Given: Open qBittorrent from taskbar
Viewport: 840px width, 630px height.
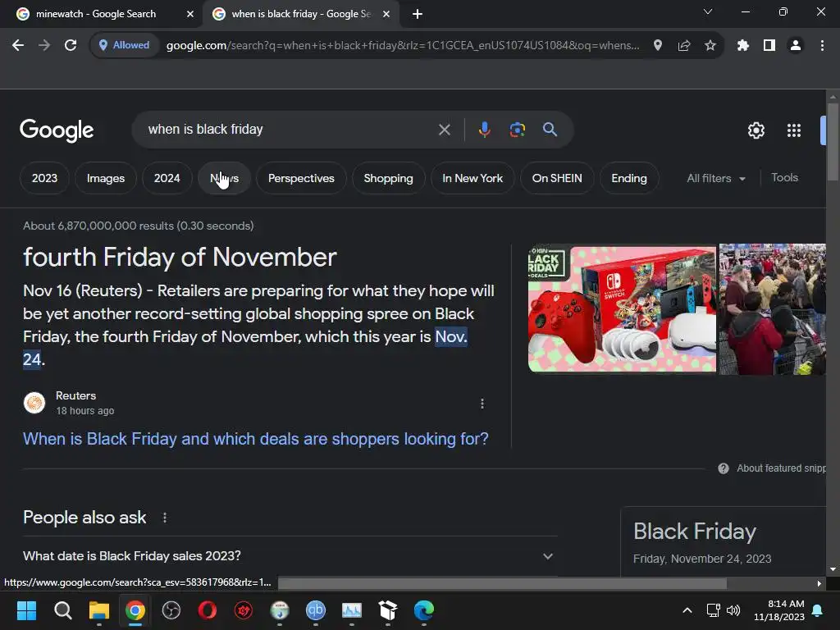Looking at the screenshot, I should [x=316, y=610].
